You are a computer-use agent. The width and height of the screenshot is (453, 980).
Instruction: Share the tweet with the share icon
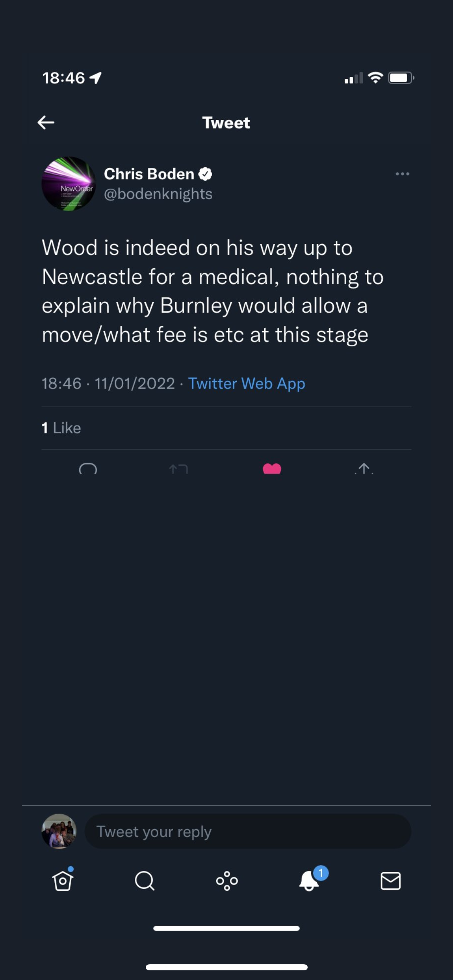pos(364,469)
